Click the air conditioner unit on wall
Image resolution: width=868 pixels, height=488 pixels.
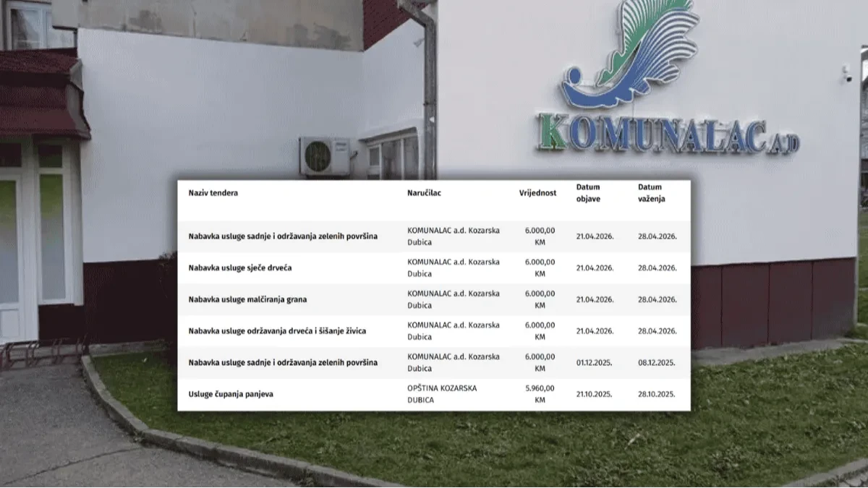325,156
